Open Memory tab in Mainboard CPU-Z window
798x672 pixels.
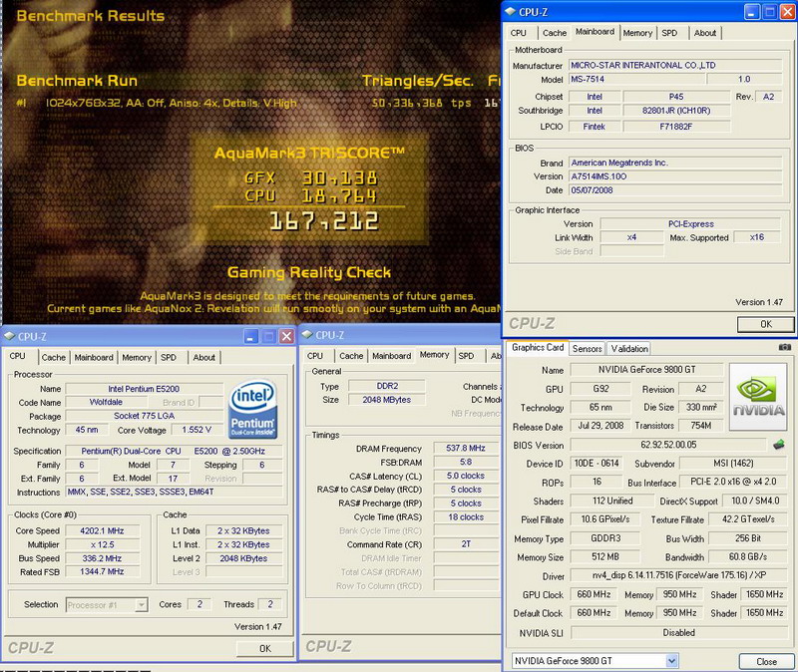[x=637, y=33]
